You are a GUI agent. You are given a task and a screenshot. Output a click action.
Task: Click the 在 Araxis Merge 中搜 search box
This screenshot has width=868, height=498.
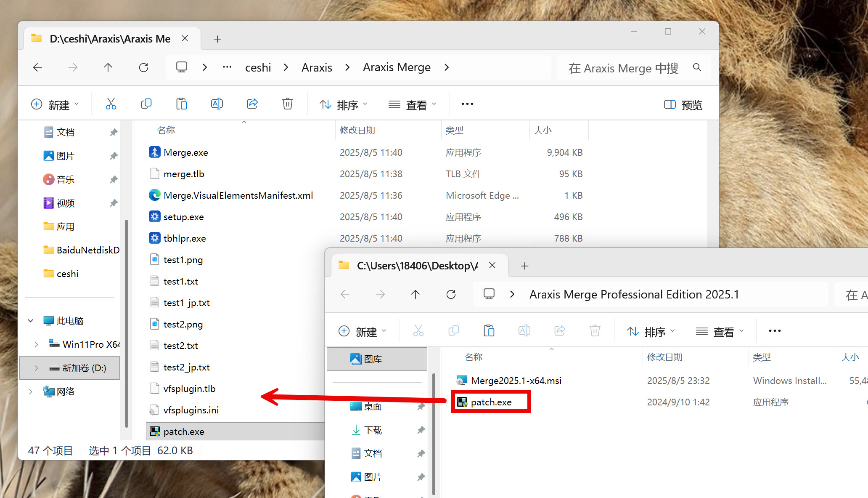(x=623, y=68)
